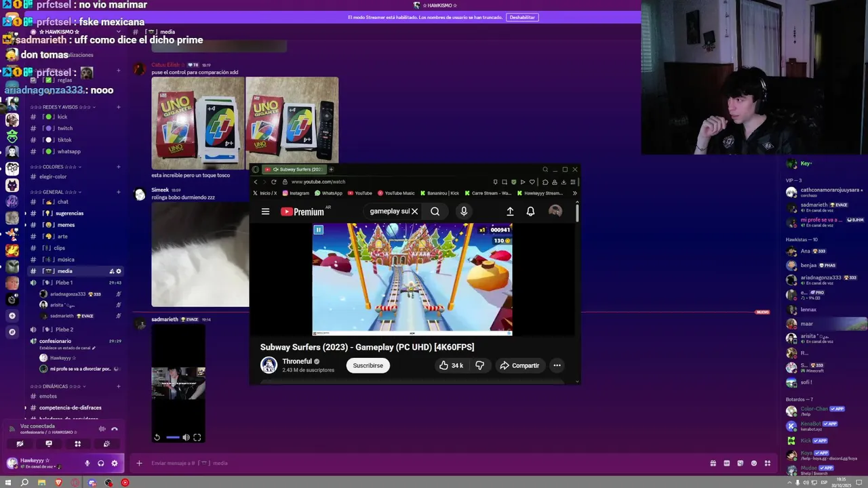This screenshot has width=868, height=488.
Task: Open Discord apps launcher icon
Action: point(768,464)
